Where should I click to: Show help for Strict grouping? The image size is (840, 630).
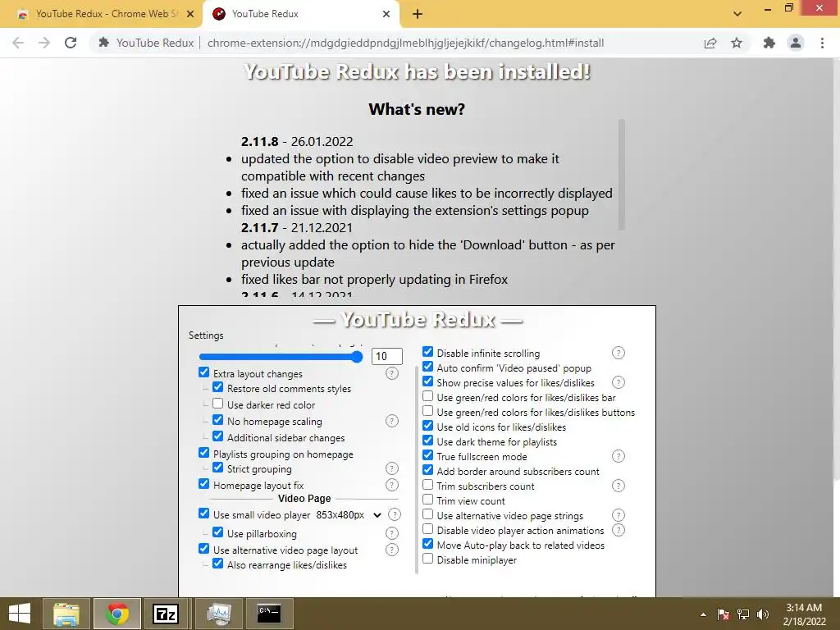coord(392,468)
